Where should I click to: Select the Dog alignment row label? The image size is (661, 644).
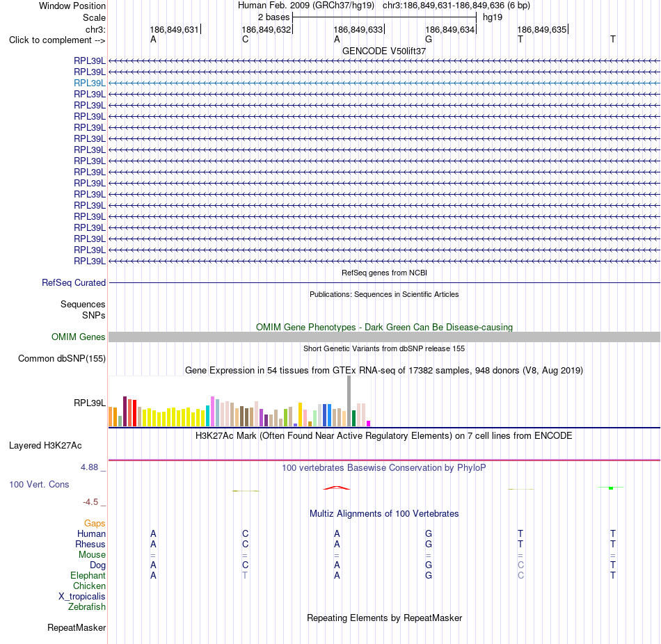pyautogui.click(x=97, y=565)
